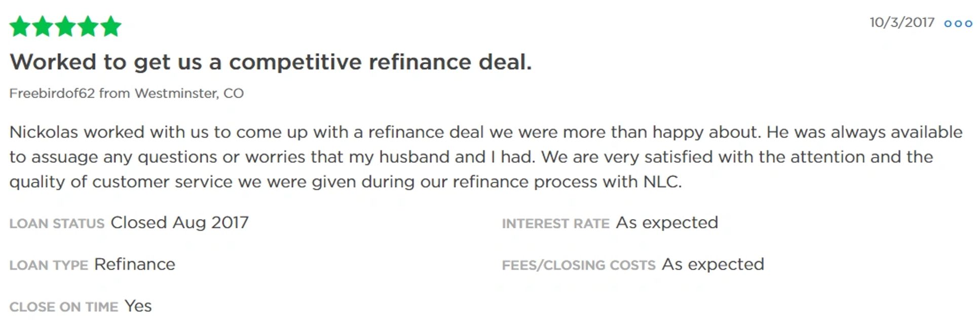Select 'As expected' next to Fees/Closing Costs

(x=713, y=264)
